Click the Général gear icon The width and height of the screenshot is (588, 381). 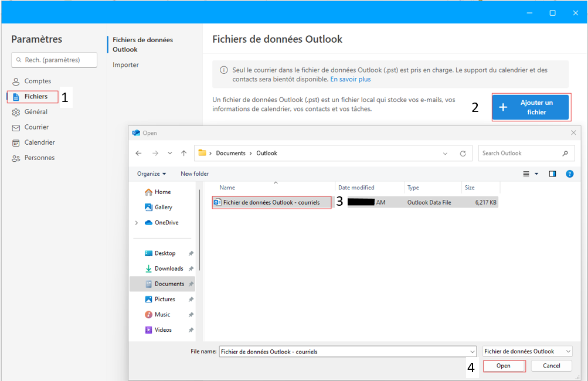pyautogui.click(x=16, y=112)
